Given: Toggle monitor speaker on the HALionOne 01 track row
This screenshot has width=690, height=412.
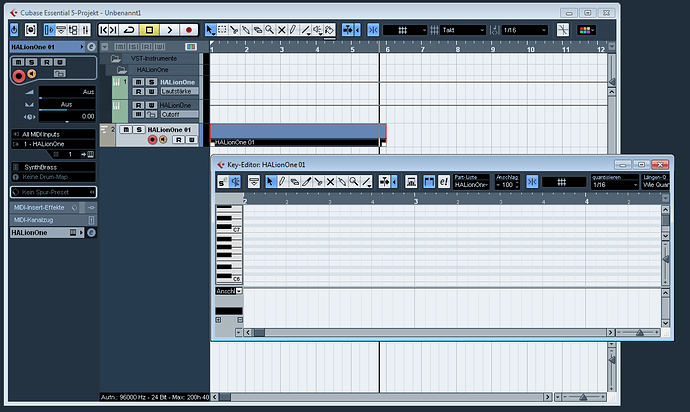Looking at the screenshot, I should pyautogui.click(x=163, y=140).
